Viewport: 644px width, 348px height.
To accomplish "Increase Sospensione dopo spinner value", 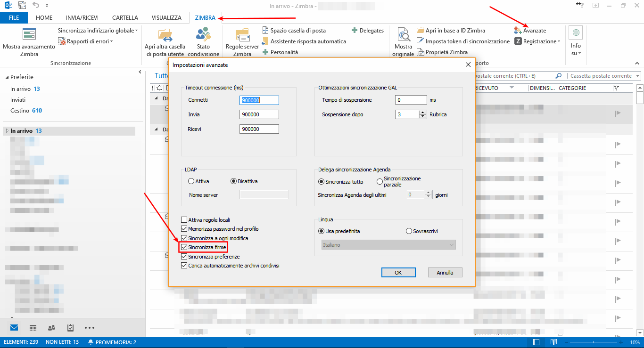I will [423, 112].
